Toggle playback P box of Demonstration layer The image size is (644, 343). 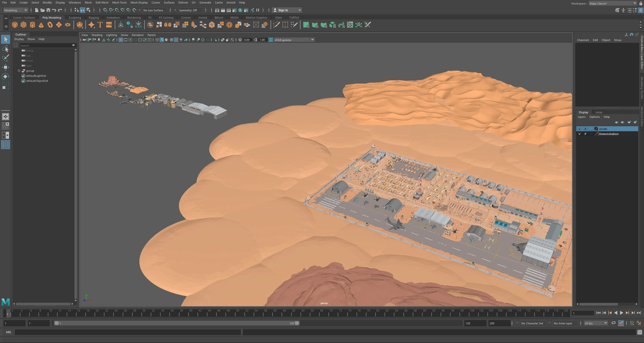point(585,134)
